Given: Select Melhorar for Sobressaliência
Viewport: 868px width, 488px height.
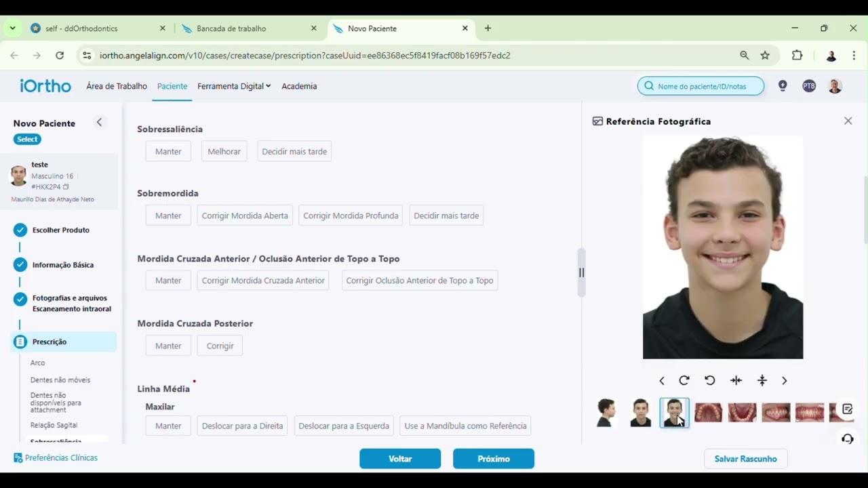Looking at the screenshot, I should [224, 151].
